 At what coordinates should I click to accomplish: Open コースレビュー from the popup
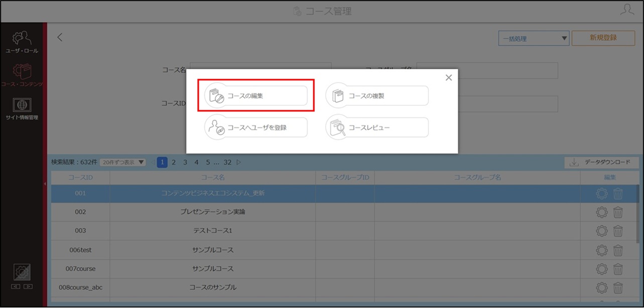[377, 127]
